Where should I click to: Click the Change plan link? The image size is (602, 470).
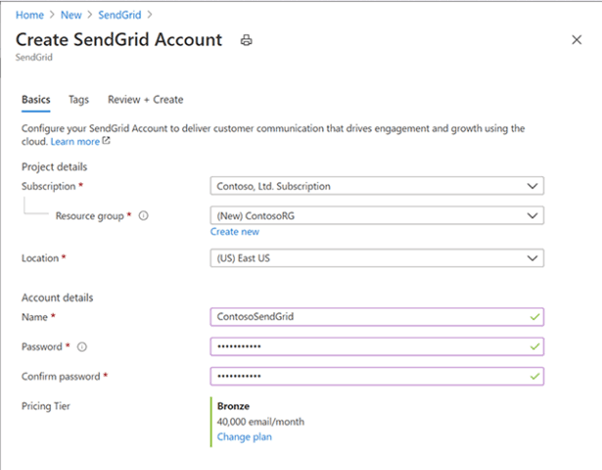tap(244, 437)
